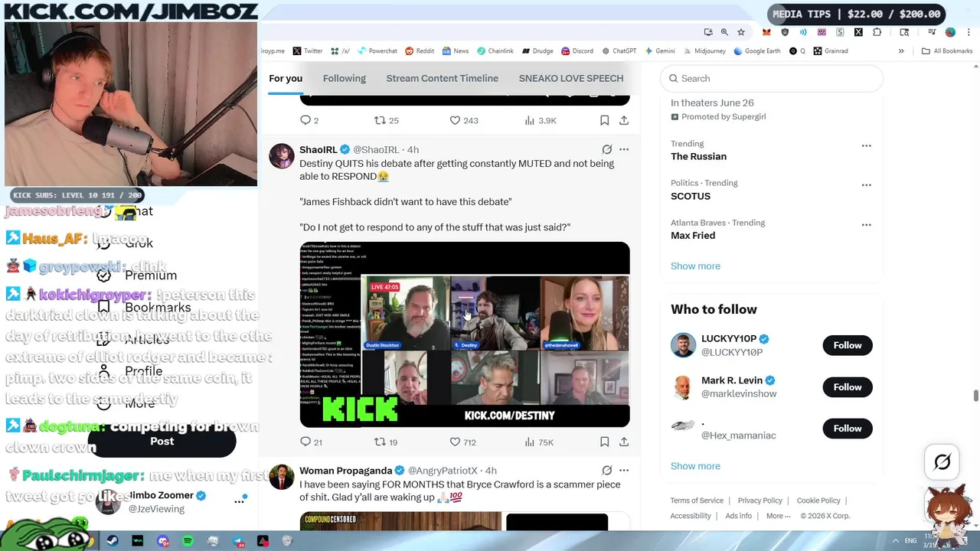The width and height of the screenshot is (980, 551).
Task: Open the SCOTUS trending topic
Action: pos(691,196)
